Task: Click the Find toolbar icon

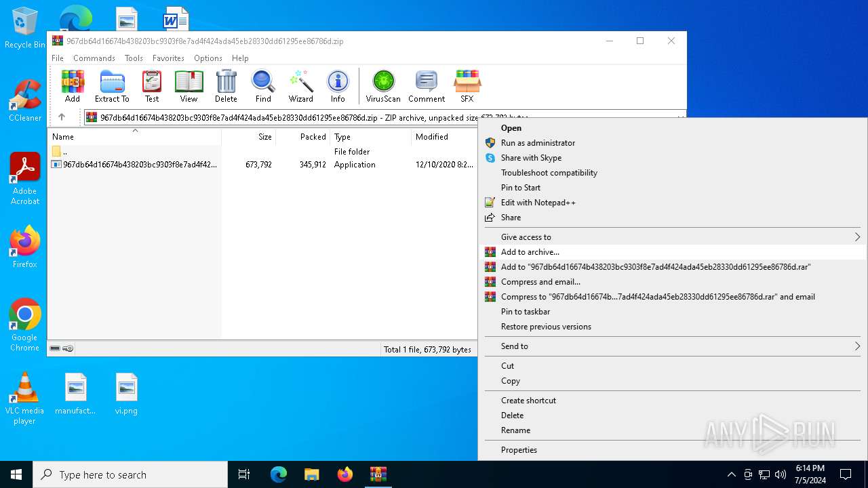Action: [263, 86]
